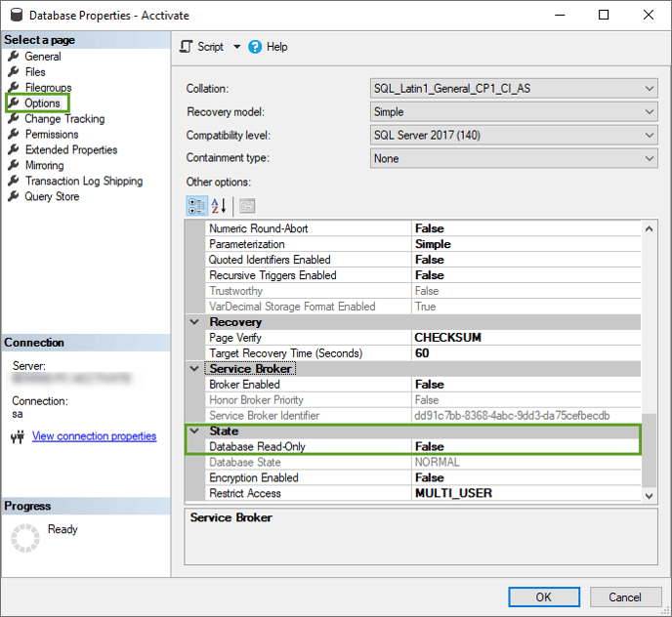Collapse the Service Broker category
The width and height of the screenshot is (672, 617).
pos(194,368)
